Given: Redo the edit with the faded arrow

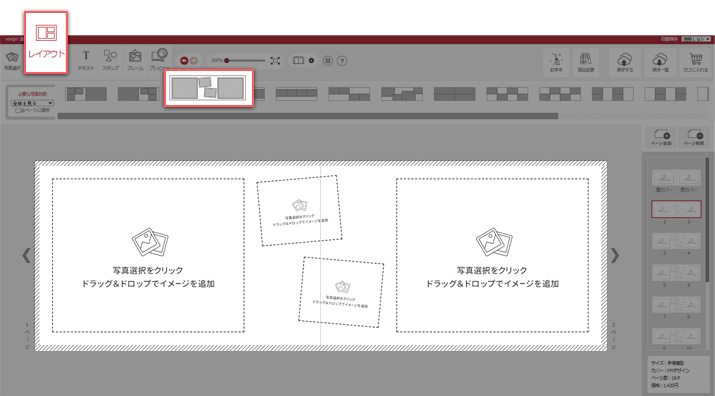Looking at the screenshot, I should pos(194,61).
